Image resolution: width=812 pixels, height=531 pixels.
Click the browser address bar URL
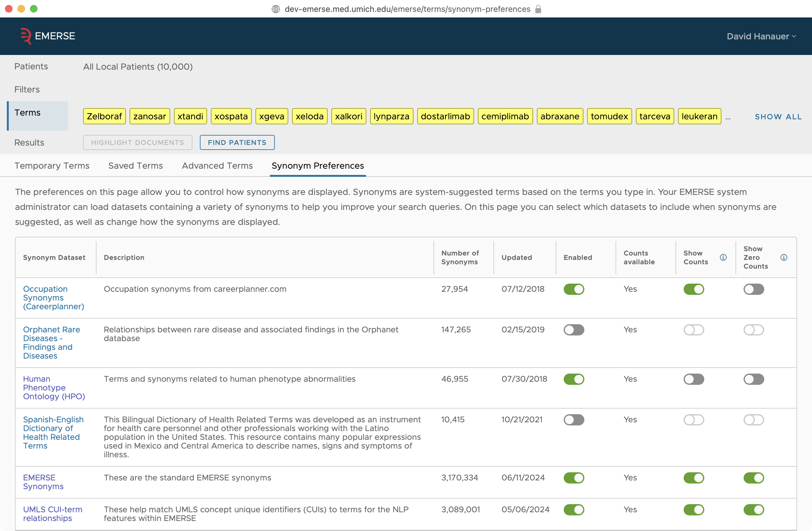[407, 9]
